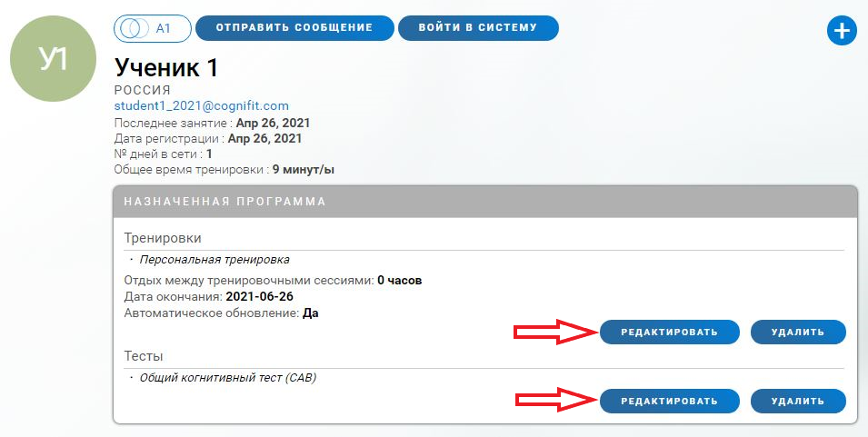Click the end date 2021-06-26 value
Screen dimensions: 868x437
pyautogui.click(x=259, y=296)
